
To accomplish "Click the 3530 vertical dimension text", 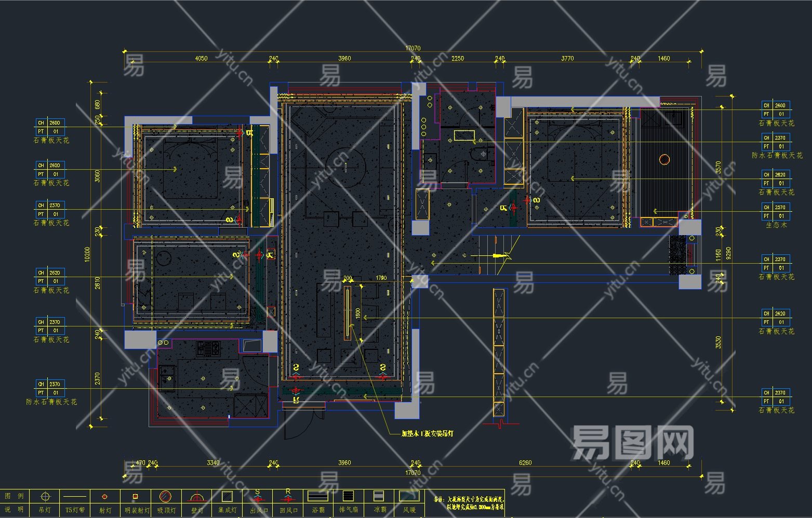I will [x=718, y=343].
